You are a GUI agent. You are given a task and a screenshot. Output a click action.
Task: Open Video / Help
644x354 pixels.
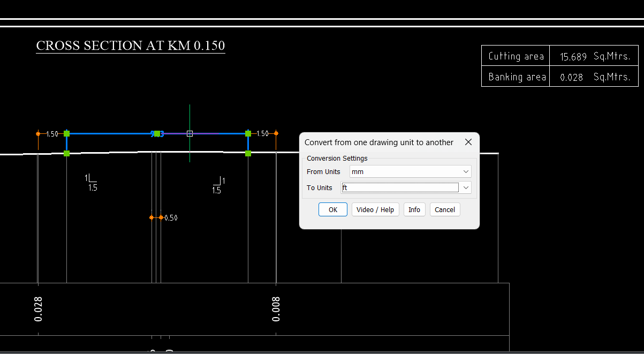375,209
